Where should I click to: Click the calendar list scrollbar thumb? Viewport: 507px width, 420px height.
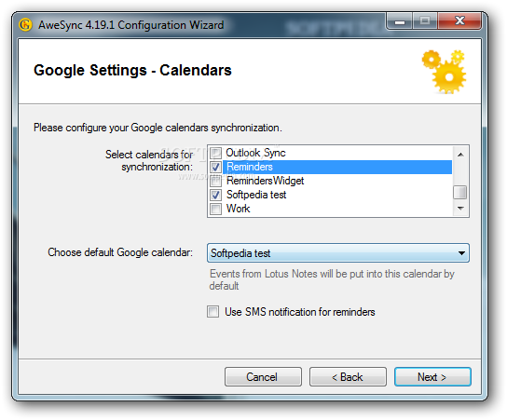pyautogui.click(x=459, y=192)
